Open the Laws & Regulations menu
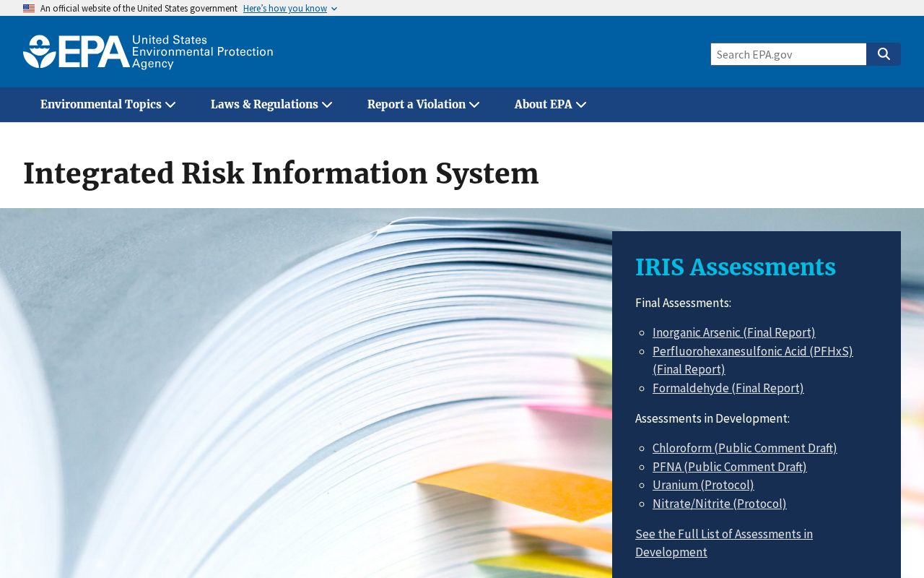This screenshot has width=924, height=578. coord(271,105)
